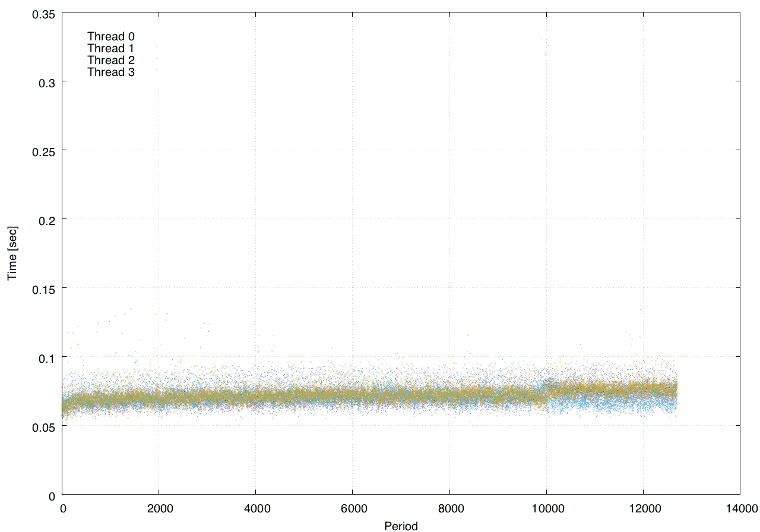Image resolution: width=760 pixels, height=532 pixels.
Task: Click the Thread 1 legend label
Action: (110, 48)
